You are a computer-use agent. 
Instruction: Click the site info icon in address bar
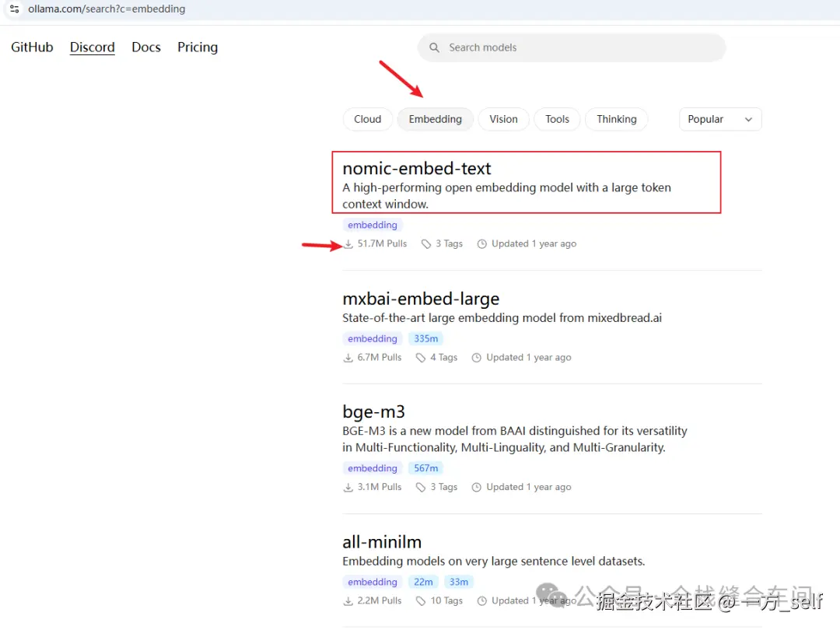point(15,9)
